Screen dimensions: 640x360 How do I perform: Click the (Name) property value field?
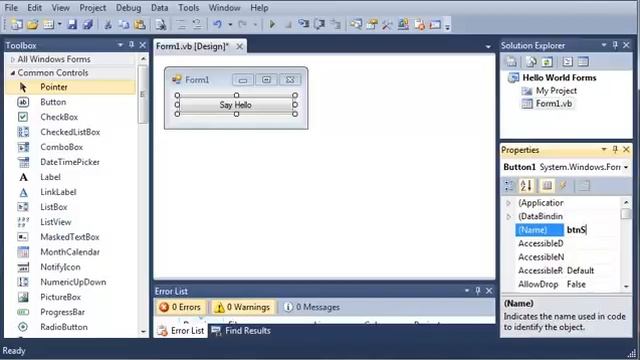(592, 230)
